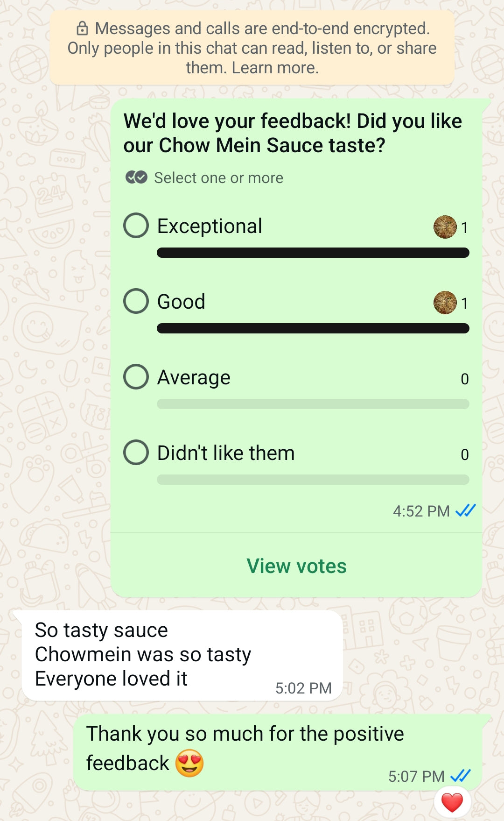The width and height of the screenshot is (504, 821).
Task: Tap blue read ticks at 4:52 PM
Action: click(465, 510)
